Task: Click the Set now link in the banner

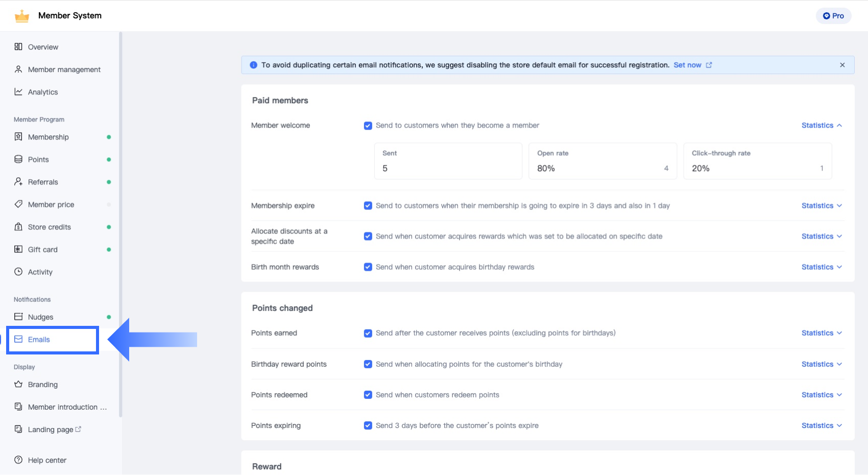Action: tap(688, 65)
